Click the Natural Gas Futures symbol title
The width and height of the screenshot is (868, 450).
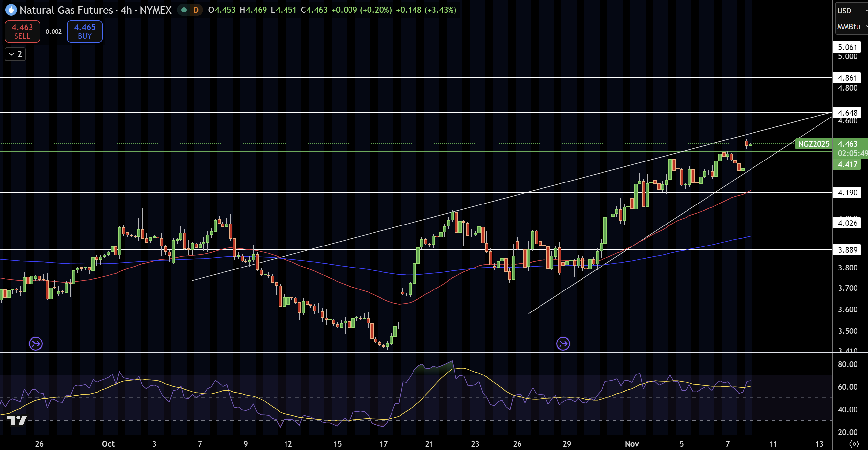click(66, 10)
